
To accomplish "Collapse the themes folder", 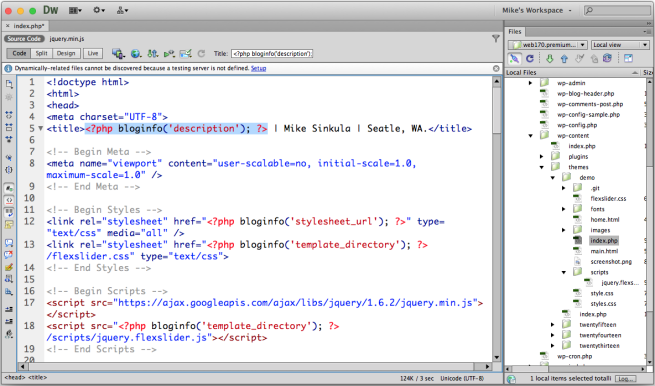I will [x=542, y=167].
